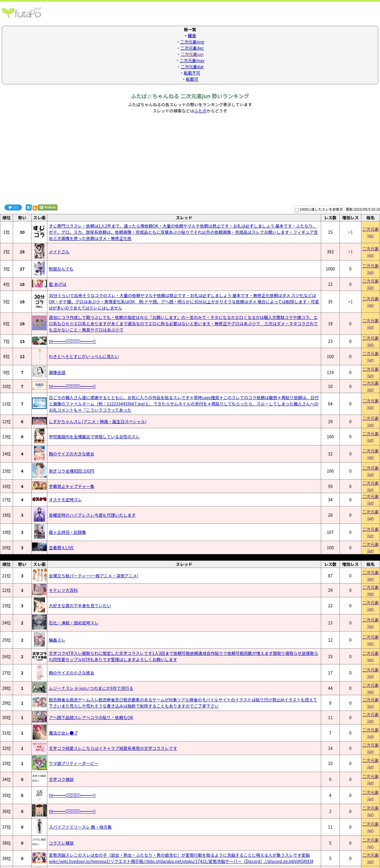The width and height of the screenshot is (380, 868).
Task: Open the 全裸立ち絵パーティー thread
Action: 94,576
